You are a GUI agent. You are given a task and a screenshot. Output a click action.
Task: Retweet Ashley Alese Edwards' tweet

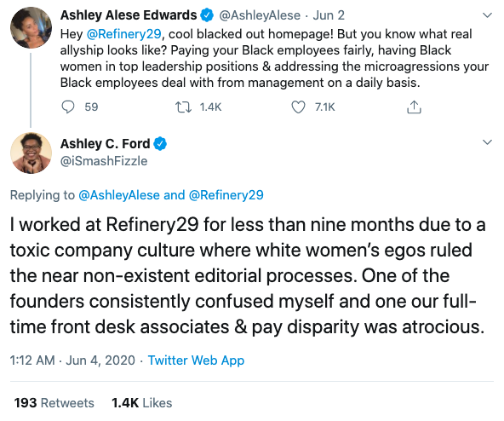point(183,107)
